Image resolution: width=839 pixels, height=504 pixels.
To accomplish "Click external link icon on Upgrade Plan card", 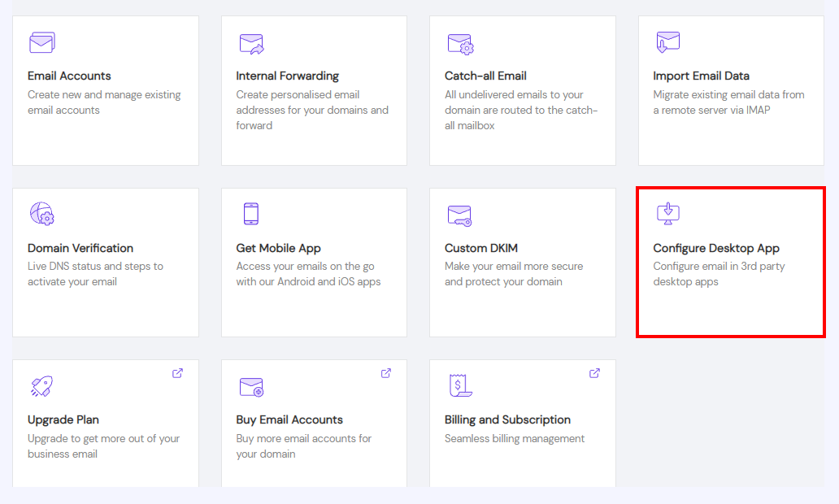I will pyautogui.click(x=178, y=373).
